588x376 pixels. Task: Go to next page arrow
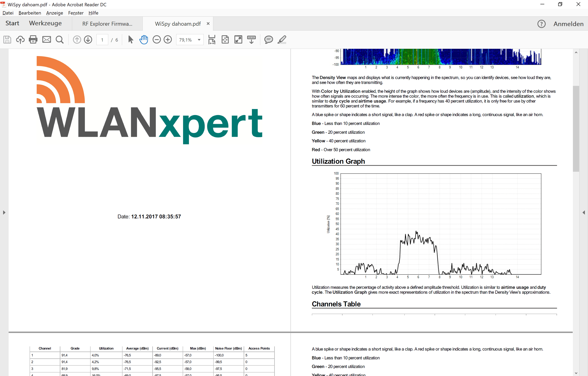(88, 40)
